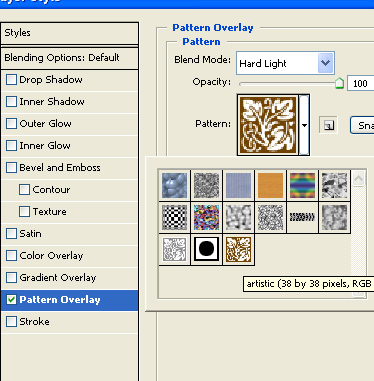
Task: Pick the blue woven fabric pattern
Action: [x=238, y=185]
